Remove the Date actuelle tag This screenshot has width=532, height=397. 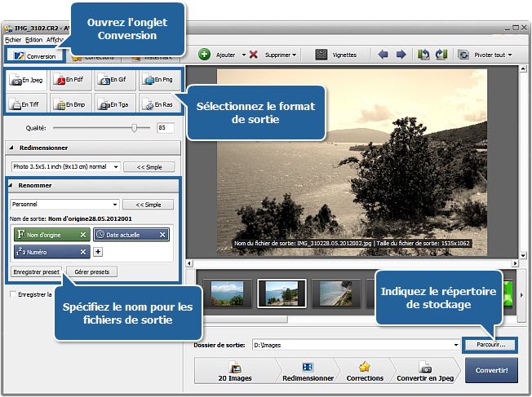pyautogui.click(x=162, y=235)
